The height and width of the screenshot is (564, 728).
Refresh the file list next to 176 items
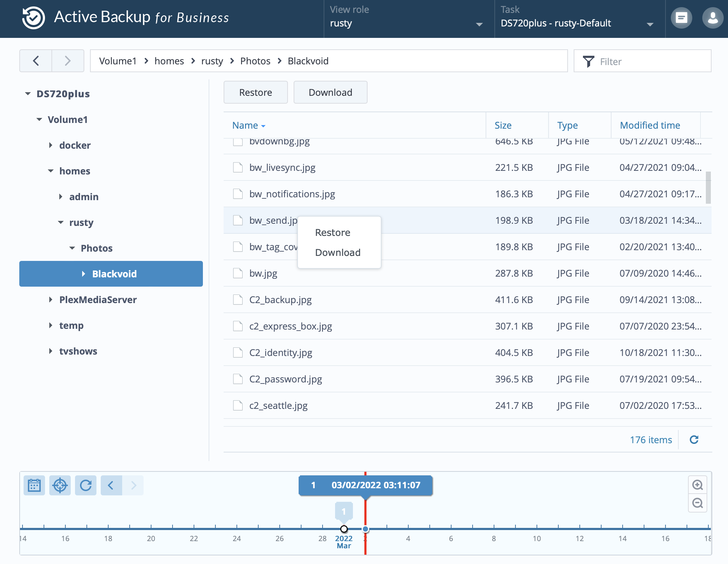694,440
